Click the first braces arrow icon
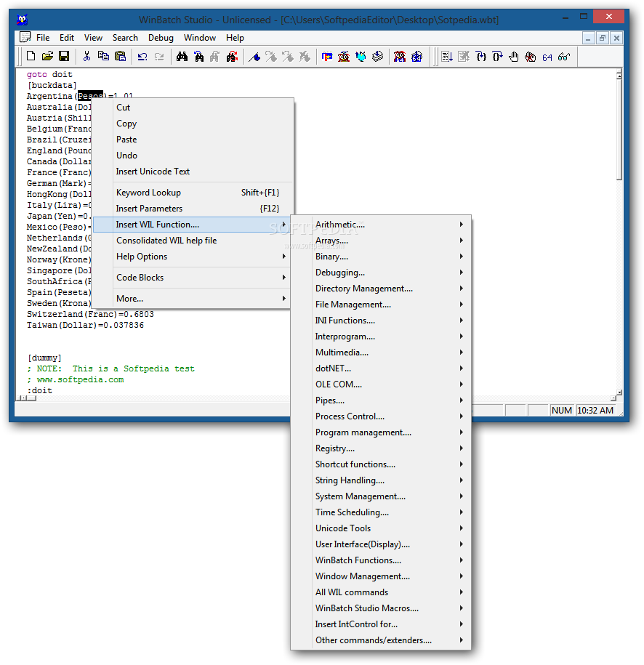644x665 pixels. (480, 56)
